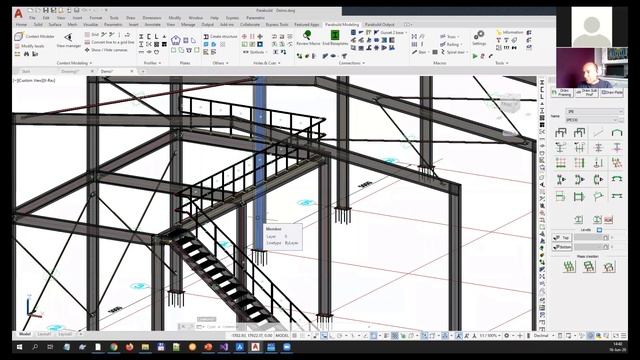Click Modify levels tool
The image size is (640, 360).
(29, 46)
